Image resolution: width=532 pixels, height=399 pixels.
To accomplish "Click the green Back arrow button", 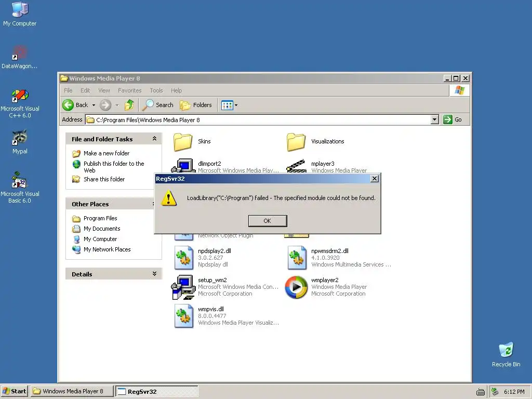I will click(76, 105).
